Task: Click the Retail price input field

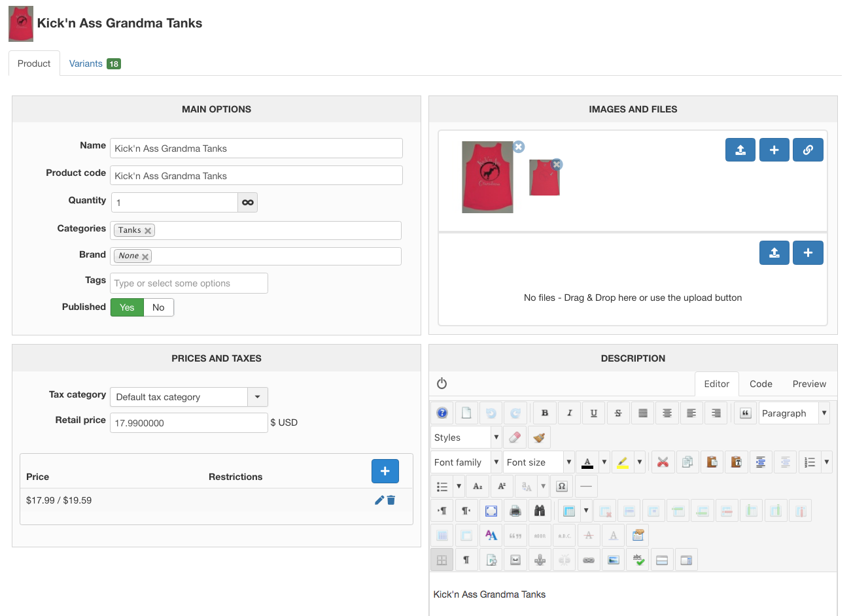Action: (188, 423)
